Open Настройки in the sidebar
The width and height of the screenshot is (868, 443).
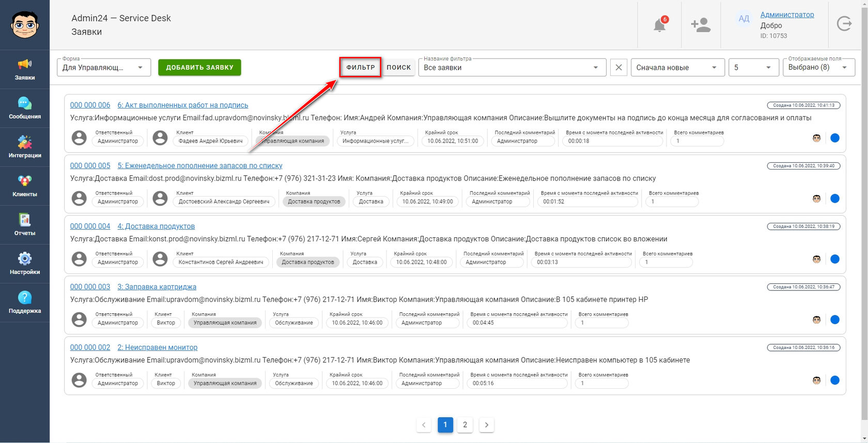[x=25, y=264]
